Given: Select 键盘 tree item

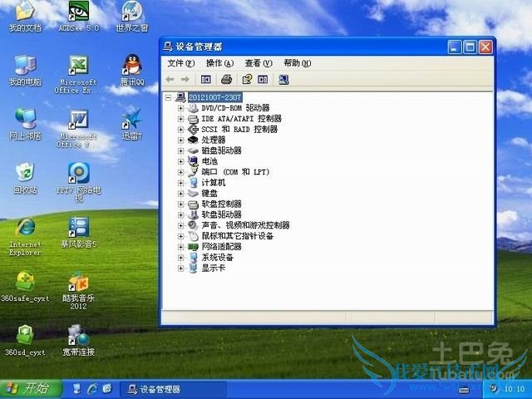Looking at the screenshot, I should [209, 194].
